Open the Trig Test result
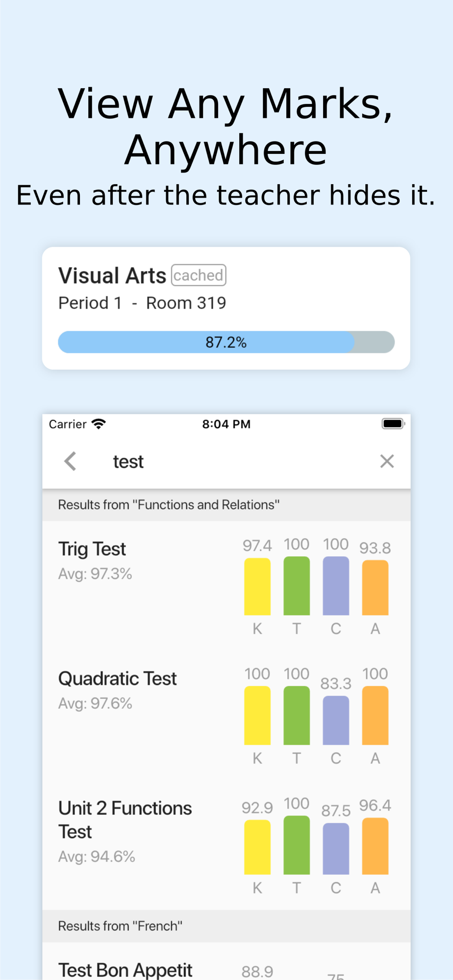The image size is (453, 980). tap(226, 586)
